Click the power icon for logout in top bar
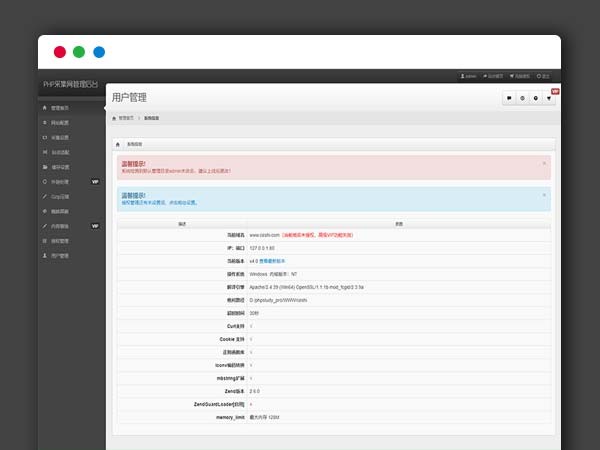Viewport: 600px width, 450px height. point(537,75)
